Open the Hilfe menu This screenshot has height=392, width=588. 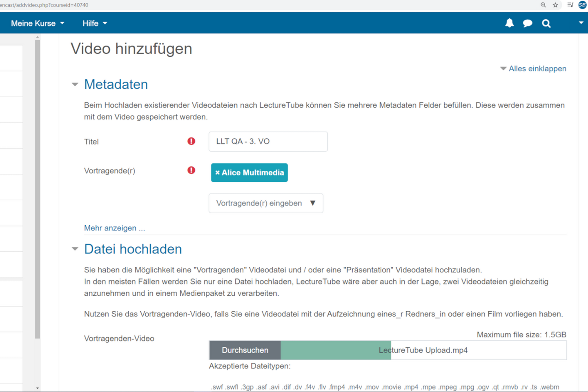click(x=95, y=23)
